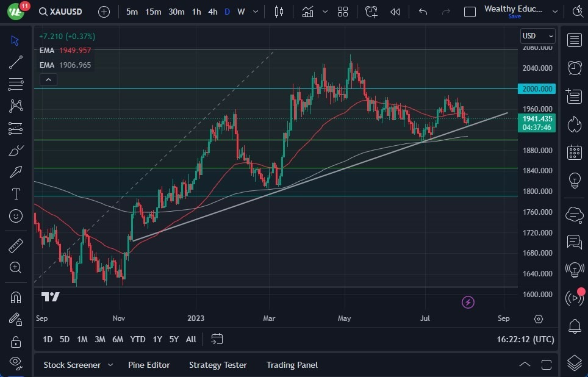Viewport: 588px width, 377px height.
Task: Toggle Magnet mode for drawings
Action: (x=15, y=297)
